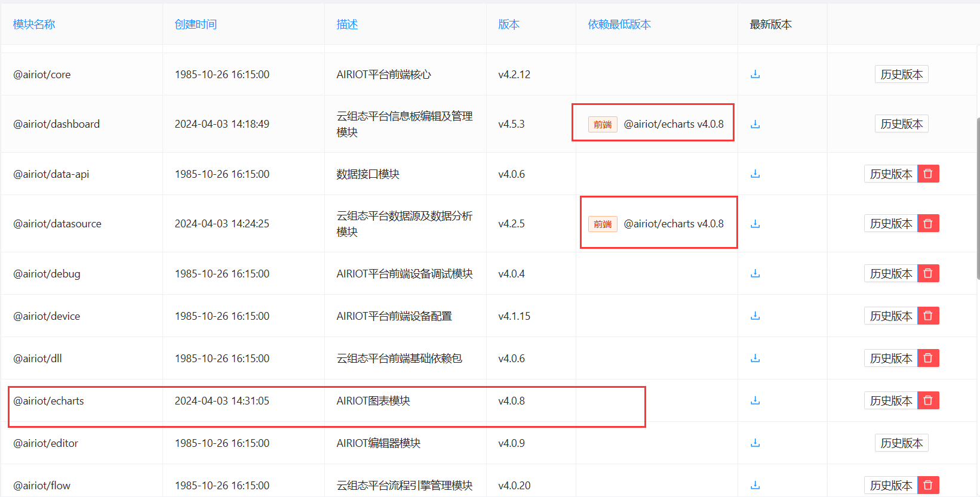Open 历史版本 for @airiot/editor

click(902, 443)
